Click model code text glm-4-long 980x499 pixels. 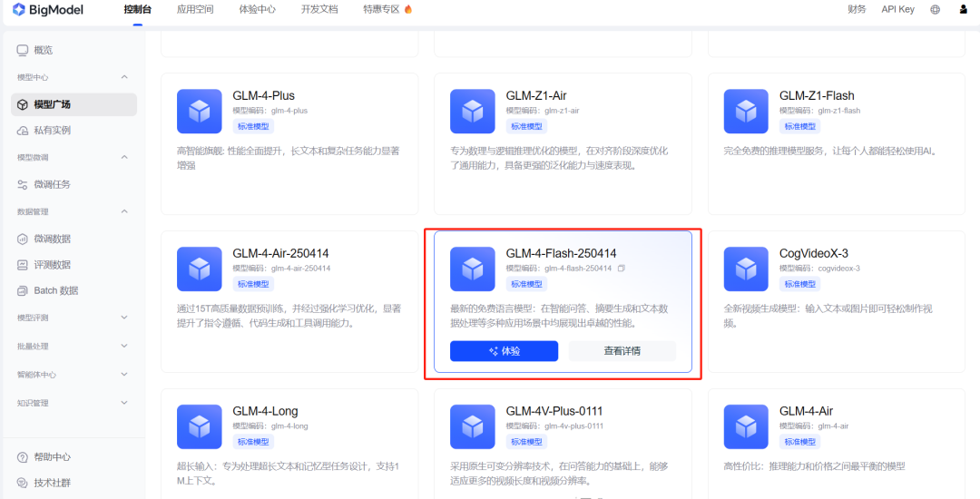(289, 426)
